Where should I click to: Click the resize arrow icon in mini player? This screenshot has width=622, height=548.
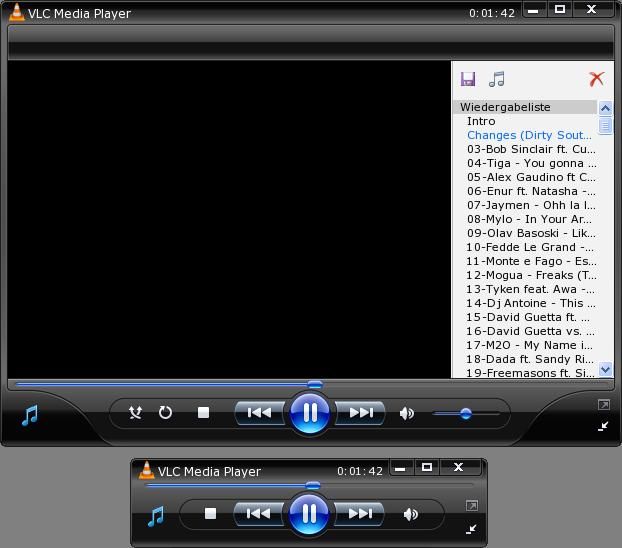[x=471, y=529]
